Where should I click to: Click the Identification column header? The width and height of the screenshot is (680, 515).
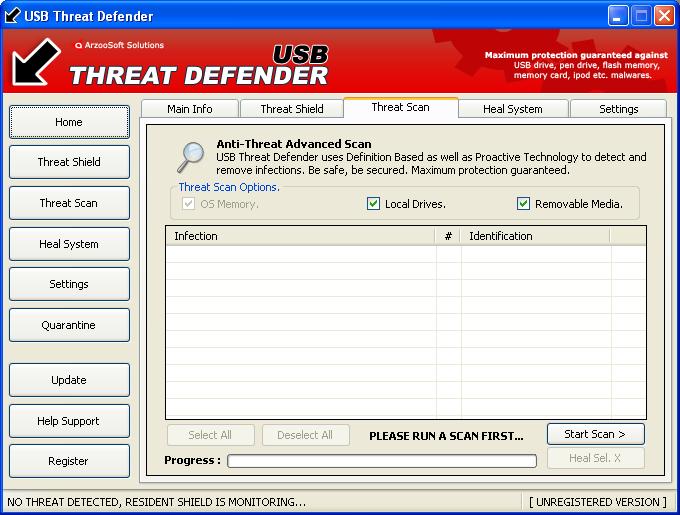[536, 236]
